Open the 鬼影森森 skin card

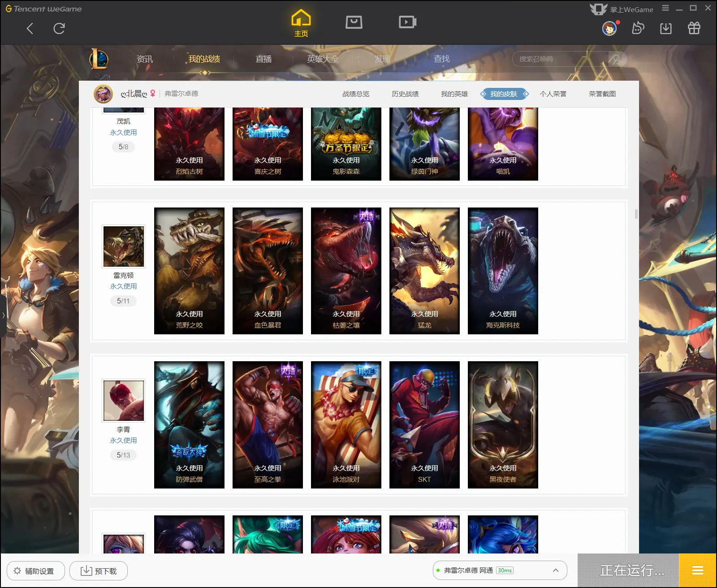pos(346,143)
